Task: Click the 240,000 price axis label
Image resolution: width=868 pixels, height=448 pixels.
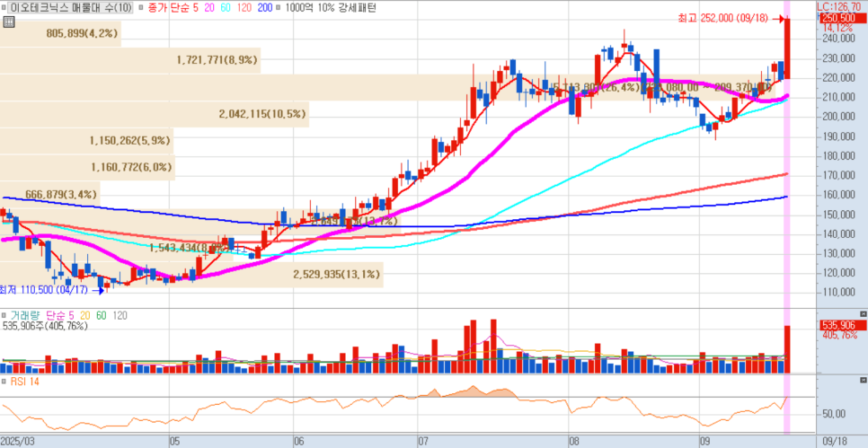Action: coord(837,39)
